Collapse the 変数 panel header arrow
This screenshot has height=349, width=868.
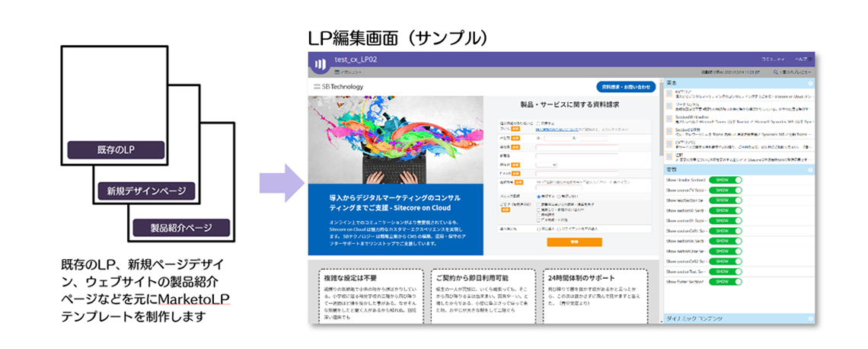coord(810,171)
